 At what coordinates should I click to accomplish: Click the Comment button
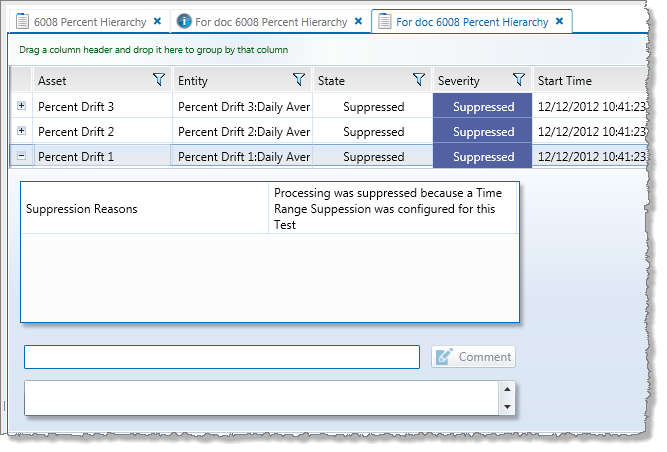[474, 357]
